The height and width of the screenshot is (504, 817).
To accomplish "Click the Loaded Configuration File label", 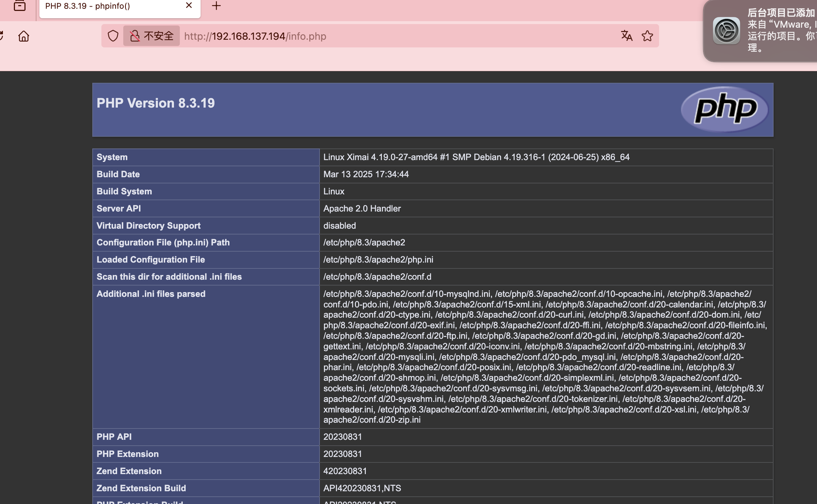I will tap(151, 260).
